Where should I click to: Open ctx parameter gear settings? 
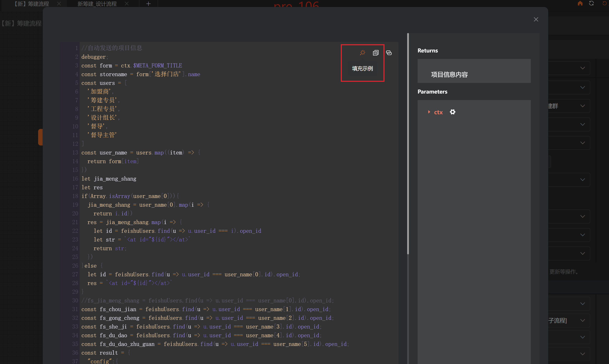tap(452, 112)
